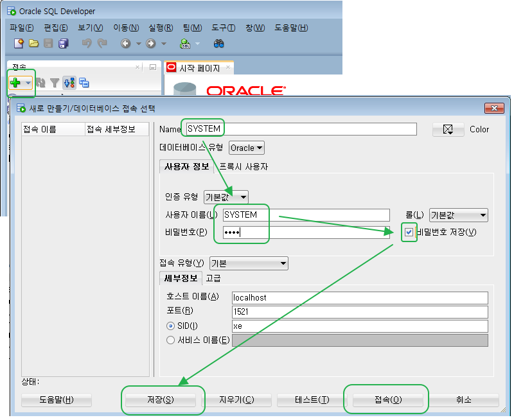Click the Undo arrow toolbar icon
The height and width of the screenshot is (420, 514).
(x=87, y=44)
